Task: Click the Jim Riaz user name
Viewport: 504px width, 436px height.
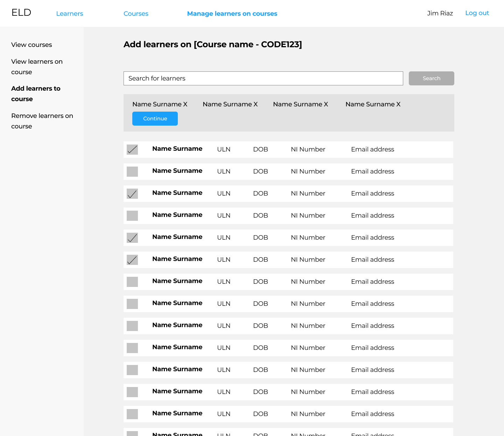Action: click(x=440, y=13)
